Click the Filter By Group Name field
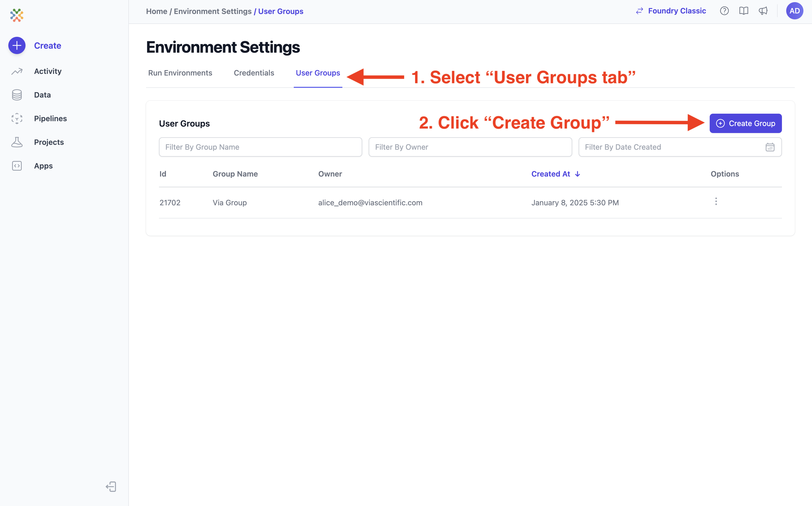Image resolution: width=812 pixels, height=506 pixels. [260, 147]
